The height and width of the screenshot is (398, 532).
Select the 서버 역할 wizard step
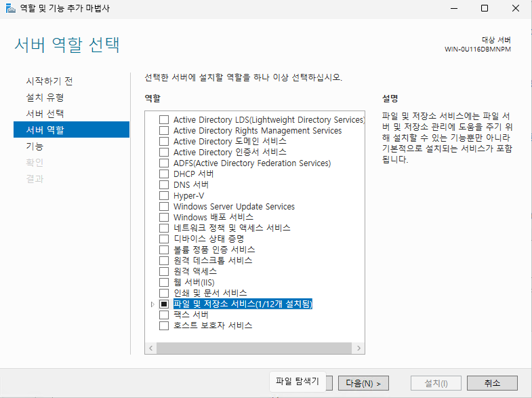[x=71, y=130]
